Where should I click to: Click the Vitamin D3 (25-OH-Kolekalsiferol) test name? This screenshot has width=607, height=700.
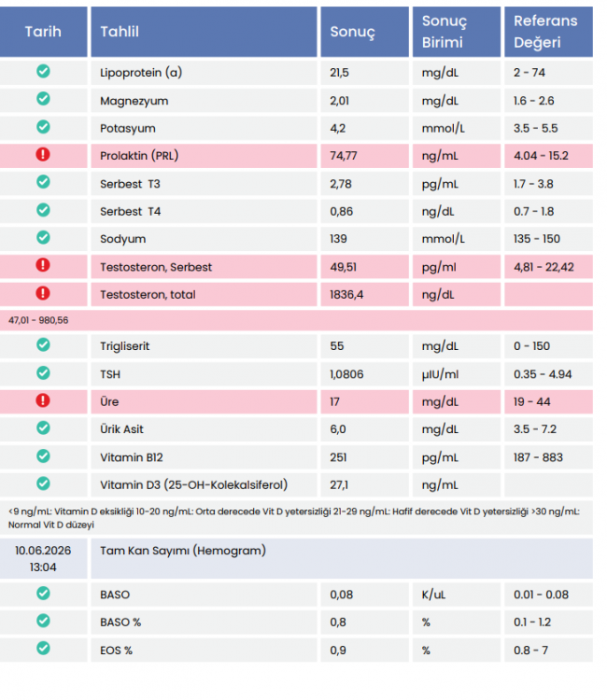click(194, 484)
